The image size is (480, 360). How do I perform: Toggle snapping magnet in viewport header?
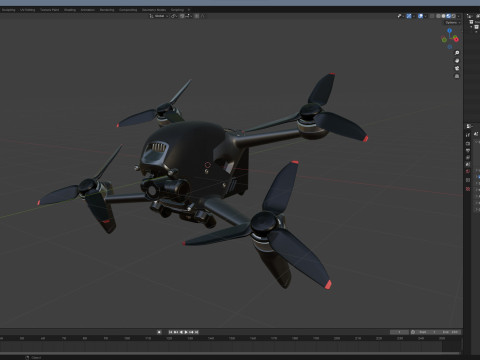click(182, 16)
